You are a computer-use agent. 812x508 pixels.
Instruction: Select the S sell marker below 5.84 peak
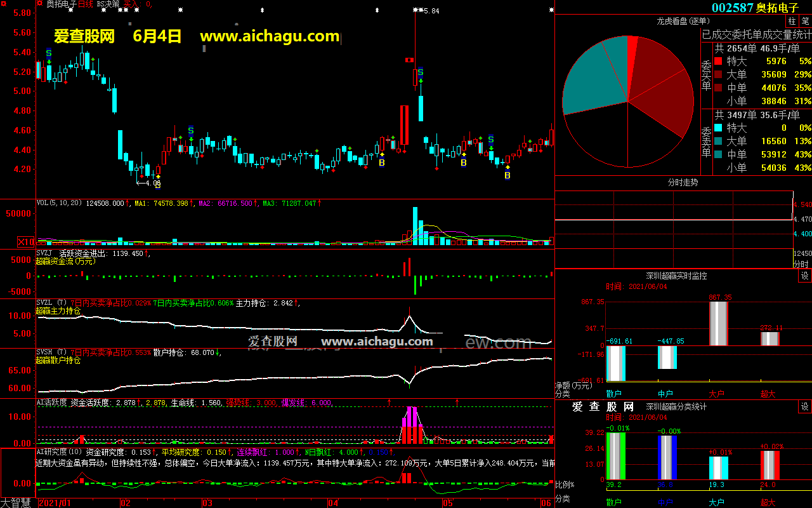pos(420,73)
